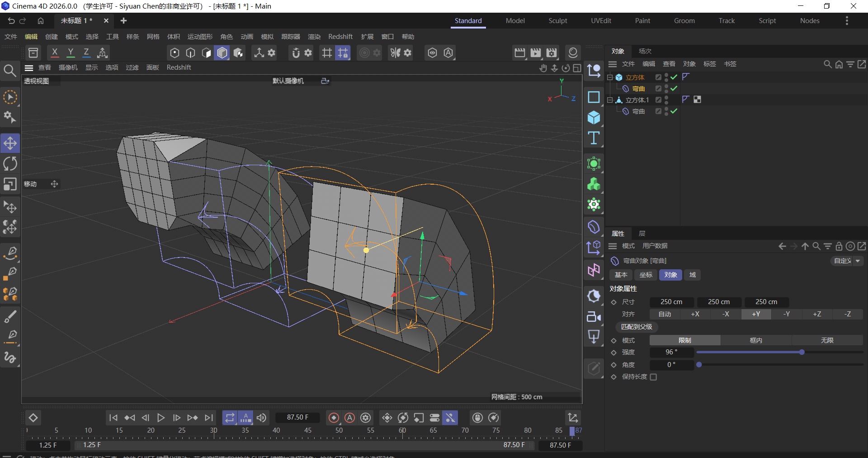Toggle the green checkmark of 立方体 object
Viewport: 868px width, 458px height.
(x=674, y=77)
